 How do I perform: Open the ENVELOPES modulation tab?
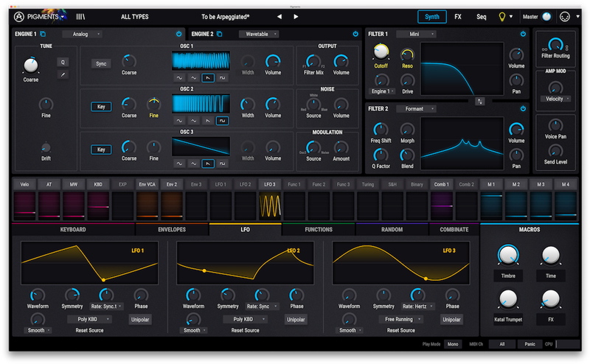coord(172,229)
